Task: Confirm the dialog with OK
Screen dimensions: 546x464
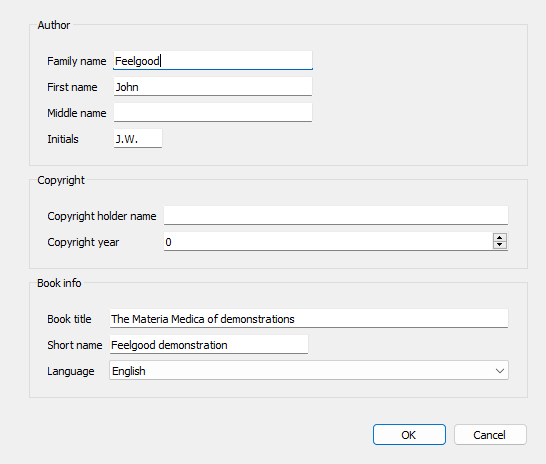Action: point(409,434)
